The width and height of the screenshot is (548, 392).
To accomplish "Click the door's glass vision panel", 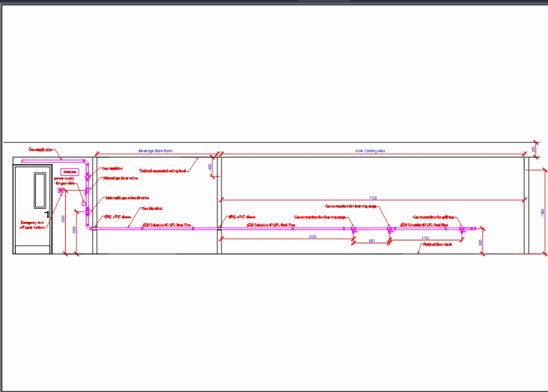I will pos(39,190).
